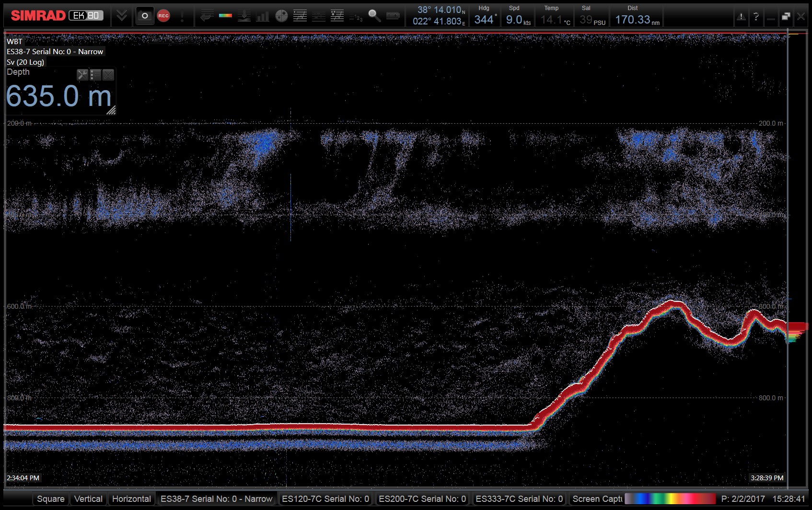Open the question mark help button
Viewport: 812px width, 510px height.
point(756,16)
